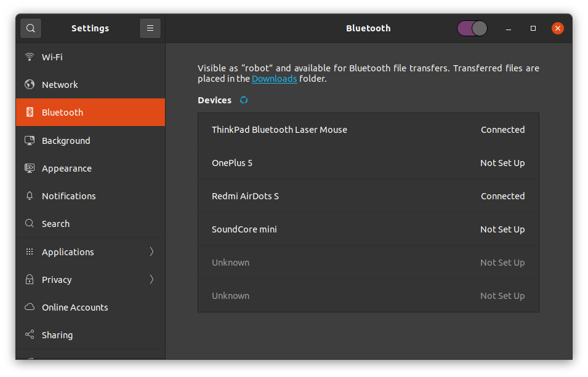Image resolution: width=588 pixels, height=377 pixels.
Task: Switch to the Appearance panel
Action: click(x=91, y=169)
